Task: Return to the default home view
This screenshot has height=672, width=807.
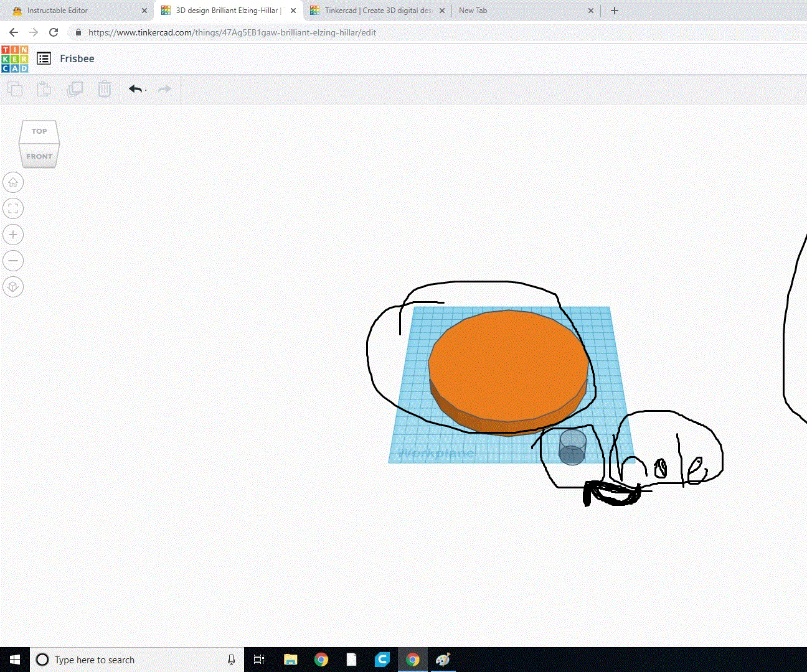Action: point(13,182)
